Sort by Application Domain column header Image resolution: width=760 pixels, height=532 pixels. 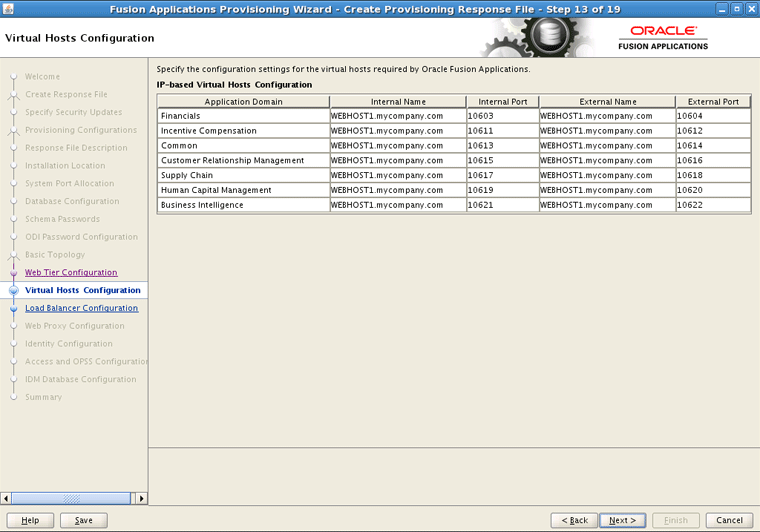coord(243,102)
